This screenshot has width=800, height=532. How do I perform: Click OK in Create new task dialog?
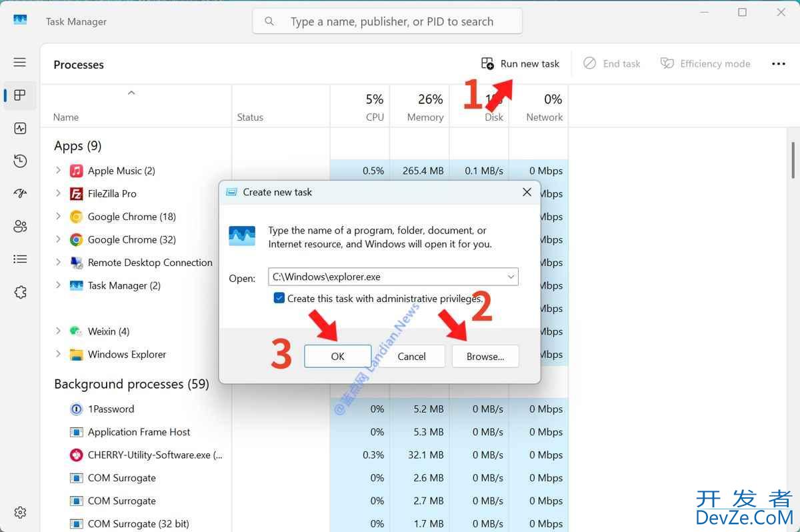click(337, 356)
